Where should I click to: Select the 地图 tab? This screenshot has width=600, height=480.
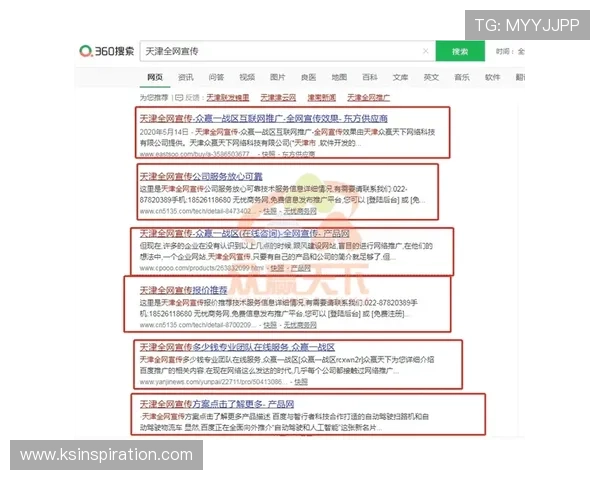pos(339,77)
